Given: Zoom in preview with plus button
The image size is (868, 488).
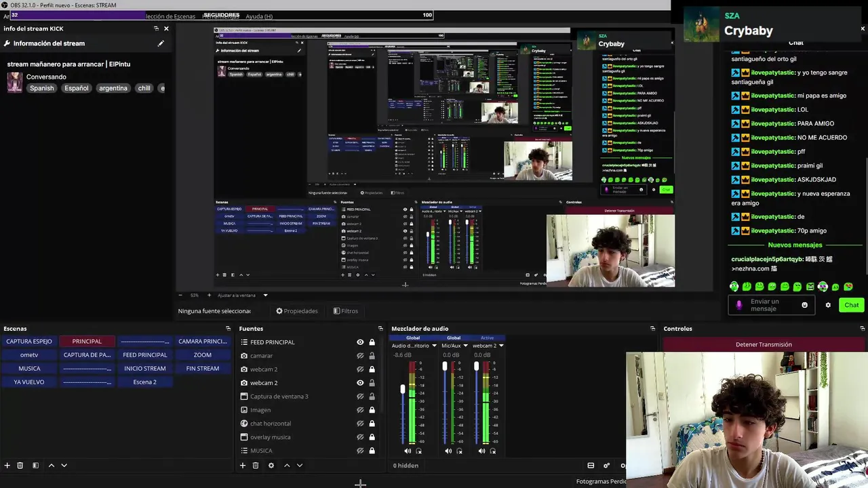Looking at the screenshot, I should [209, 296].
